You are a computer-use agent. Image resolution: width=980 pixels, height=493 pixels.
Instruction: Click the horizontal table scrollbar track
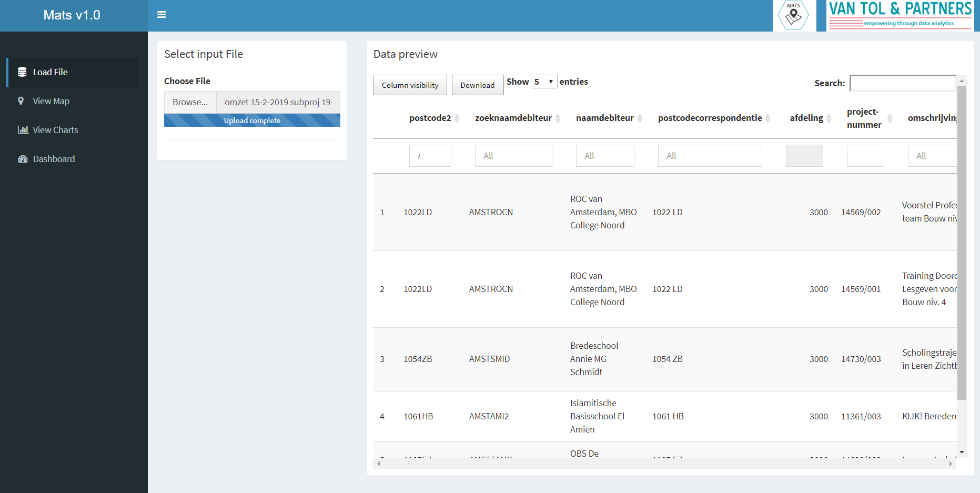click(x=664, y=464)
